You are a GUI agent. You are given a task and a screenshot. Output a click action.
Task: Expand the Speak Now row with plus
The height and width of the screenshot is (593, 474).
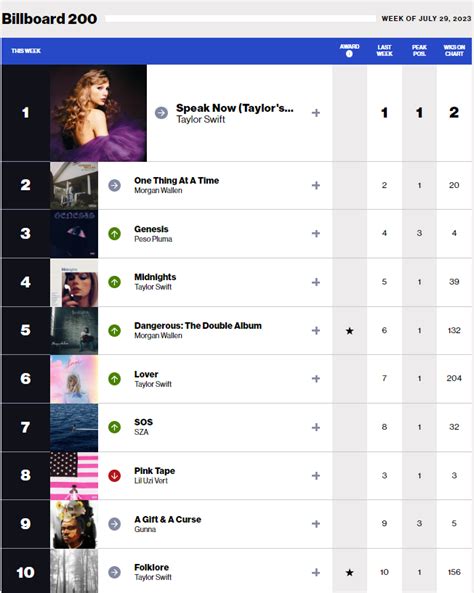click(x=316, y=113)
